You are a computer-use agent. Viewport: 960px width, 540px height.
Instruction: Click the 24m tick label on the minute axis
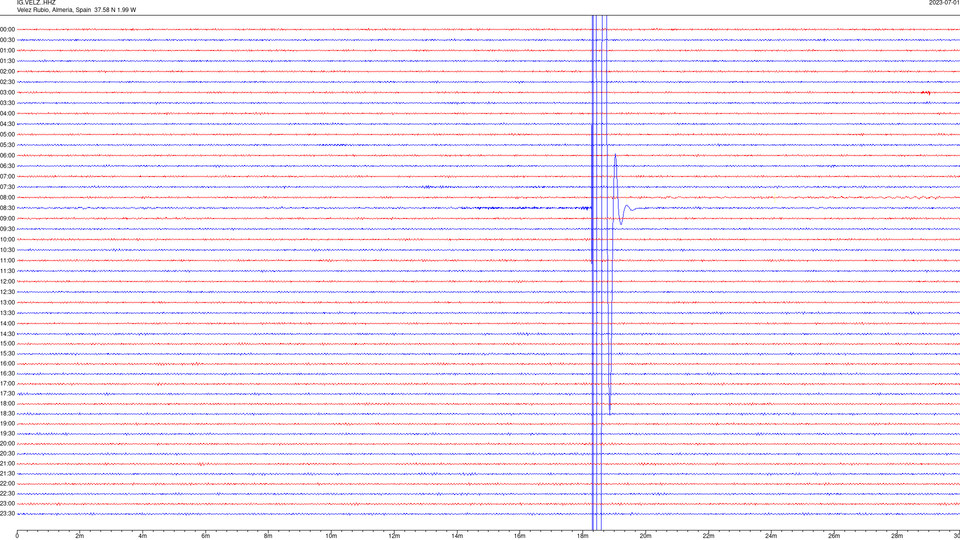pyautogui.click(x=771, y=536)
